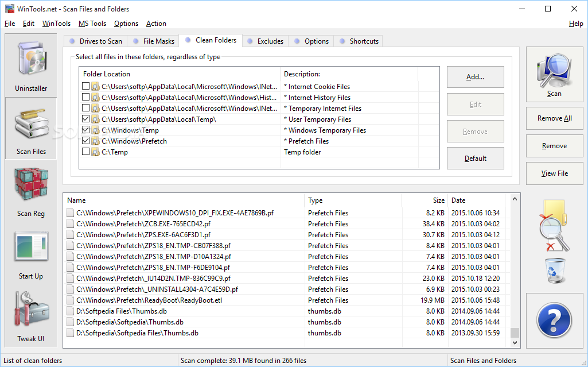Screen dimensions: 588x367
Task: Click file icon of ReadyBoot.etl row
Action: 70,300
